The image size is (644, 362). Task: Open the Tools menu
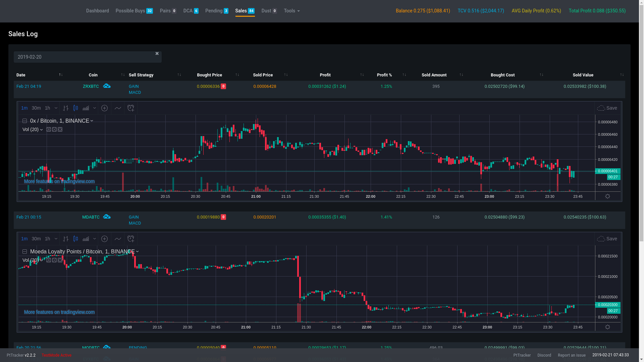(292, 11)
